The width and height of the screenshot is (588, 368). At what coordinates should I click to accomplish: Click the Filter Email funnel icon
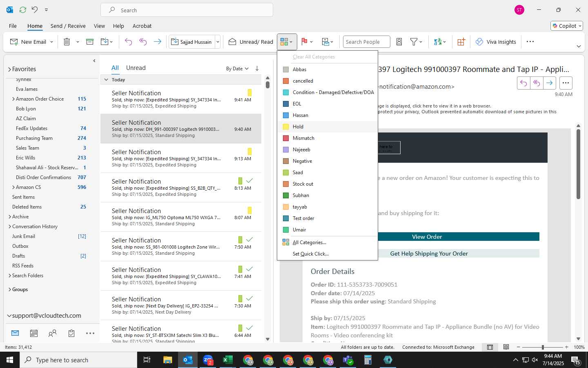(x=414, y=42)
